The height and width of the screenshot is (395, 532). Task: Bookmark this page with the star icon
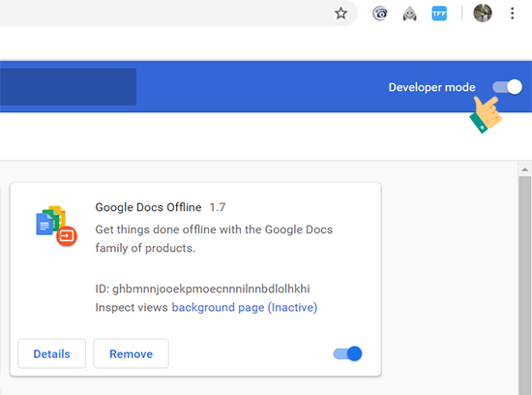(x=340, y=14)
